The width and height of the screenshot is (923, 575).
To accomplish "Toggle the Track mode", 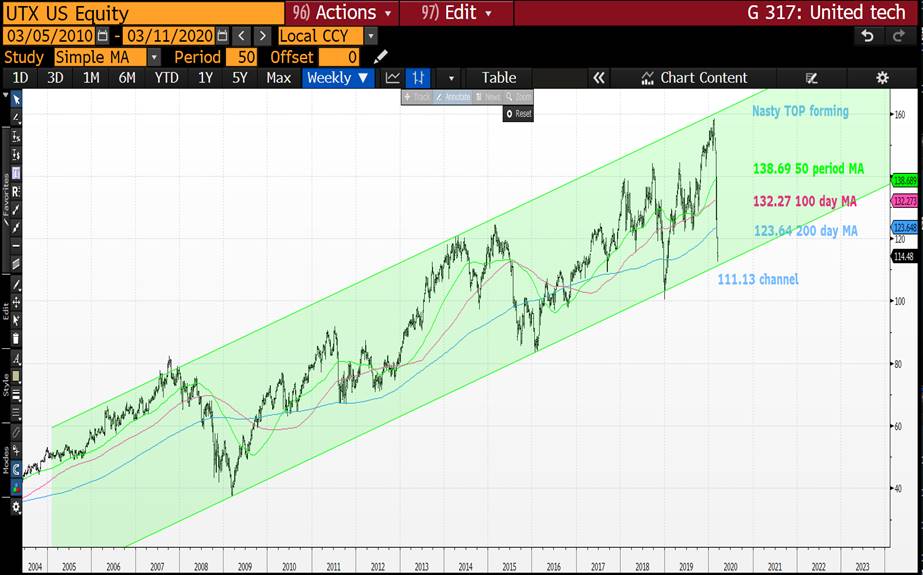I will pyautogui.click(x=417, y=97).
